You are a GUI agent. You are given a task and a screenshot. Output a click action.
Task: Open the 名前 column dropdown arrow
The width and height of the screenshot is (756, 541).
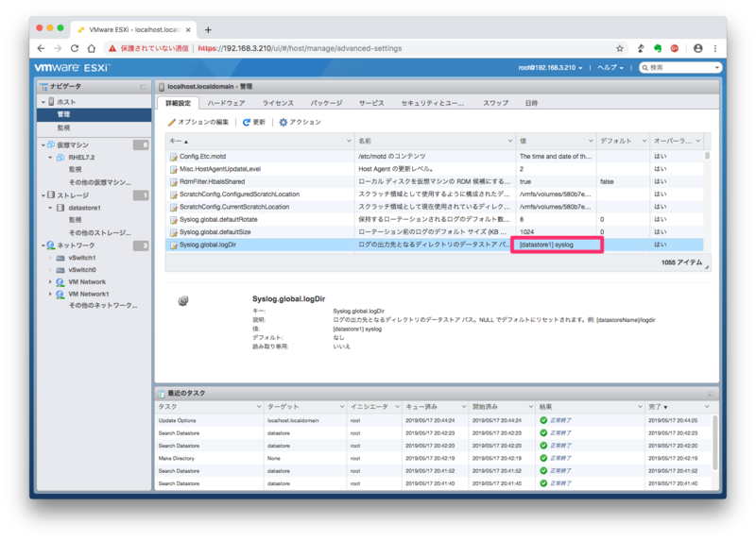pos(510,142)
